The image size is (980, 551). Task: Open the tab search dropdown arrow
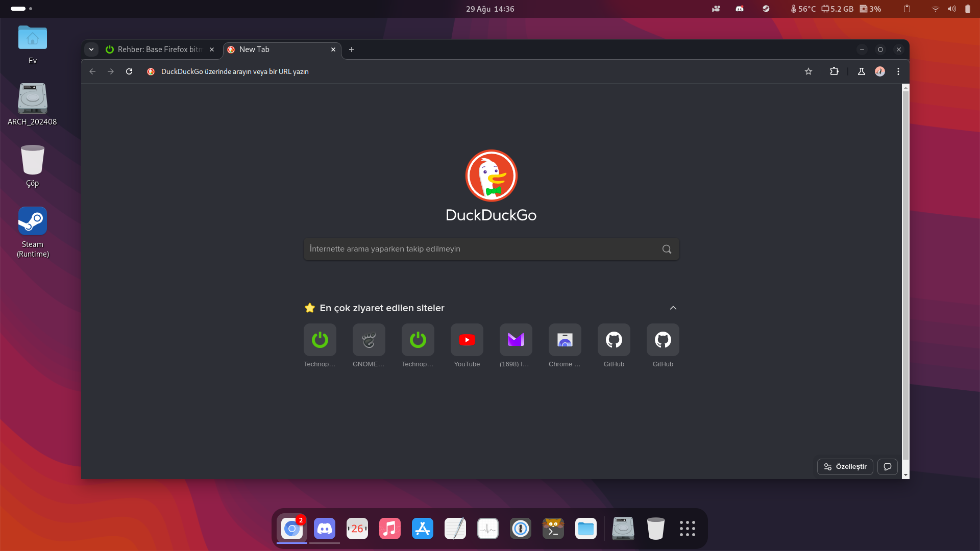pos(91,49)
